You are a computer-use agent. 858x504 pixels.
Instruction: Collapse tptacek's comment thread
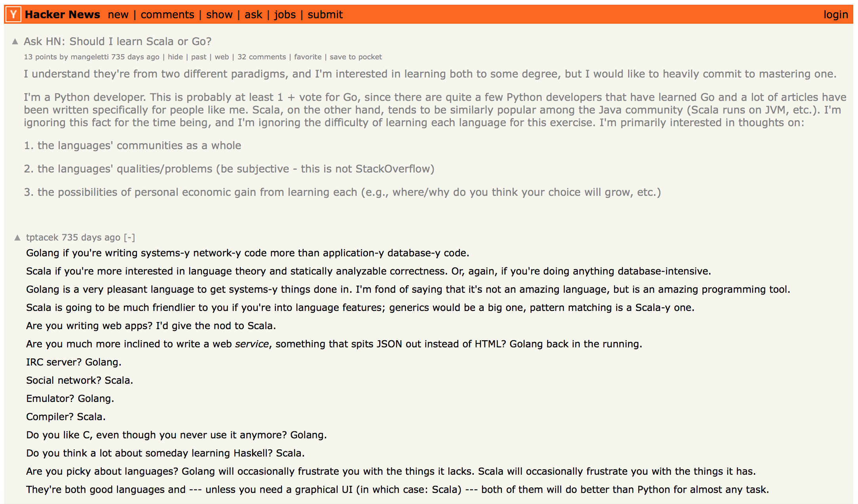129,237
